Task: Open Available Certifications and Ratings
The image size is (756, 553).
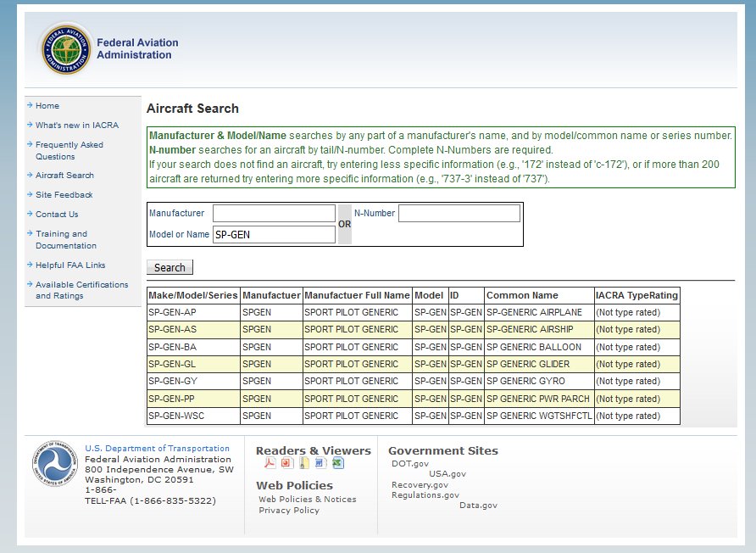Action: tap(82, 290)
